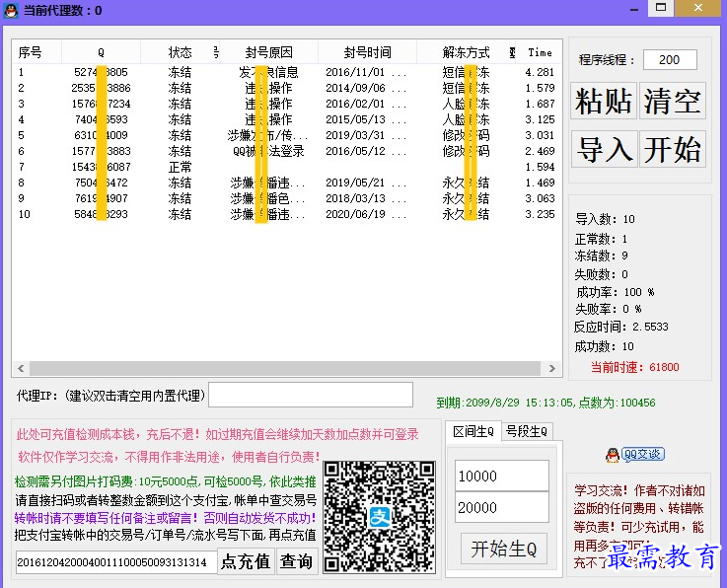Select row 5 dated 2019/03/31
This screenshot has width=727, height=588.
pos(286,135)
